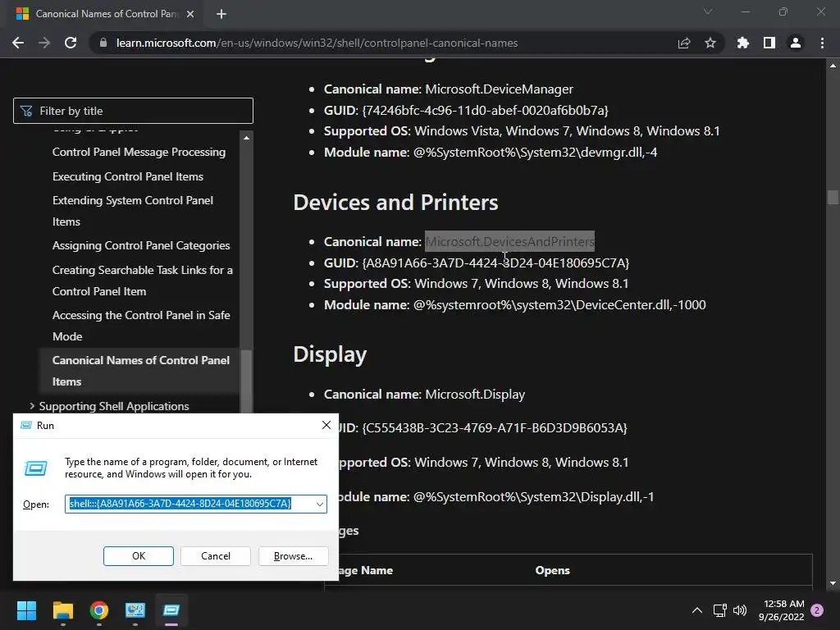Image resolution: width=840 pixels, height=630 pixels.
Task: Click the Filter by title box
Action: pos(133,111)
